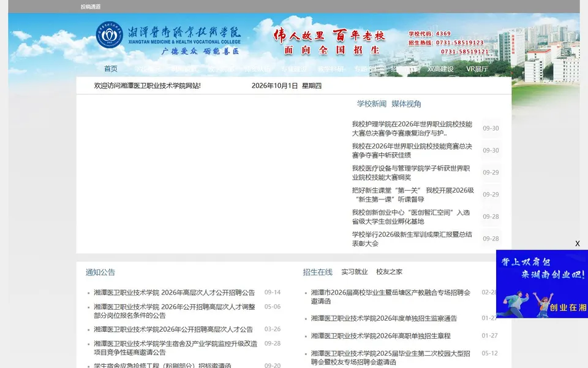Viewport: 588px width, 368px height.
Task: Click the 09-14 date in 通知公告
Action: tap(272, 292)
